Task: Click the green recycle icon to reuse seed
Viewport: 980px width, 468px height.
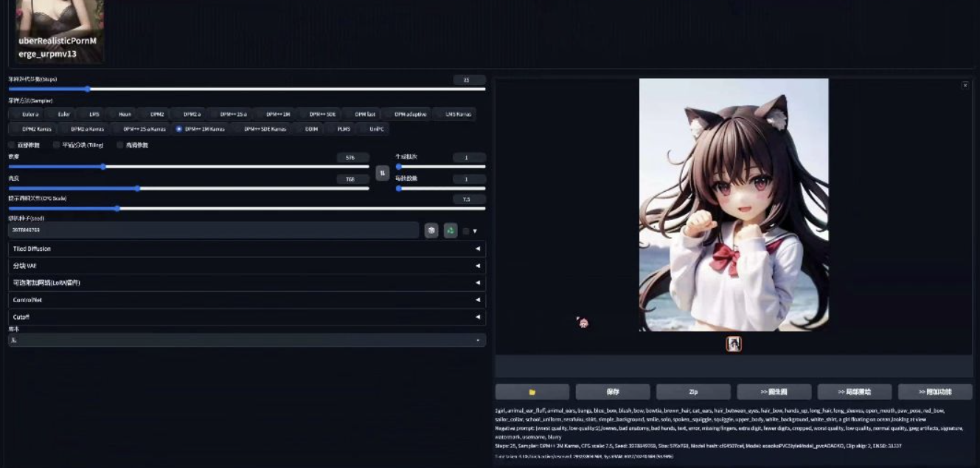Action: click(x=451, y=230)
